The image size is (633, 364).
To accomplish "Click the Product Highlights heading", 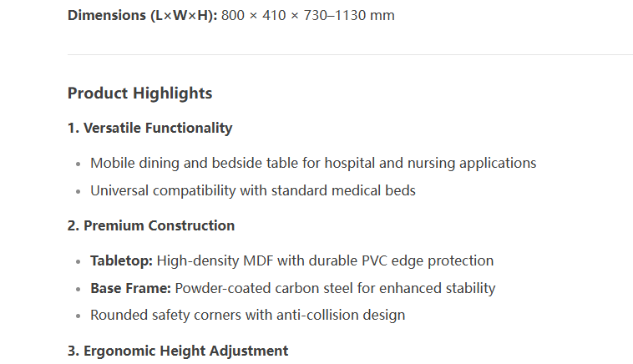I will click(x=139, y=94).
